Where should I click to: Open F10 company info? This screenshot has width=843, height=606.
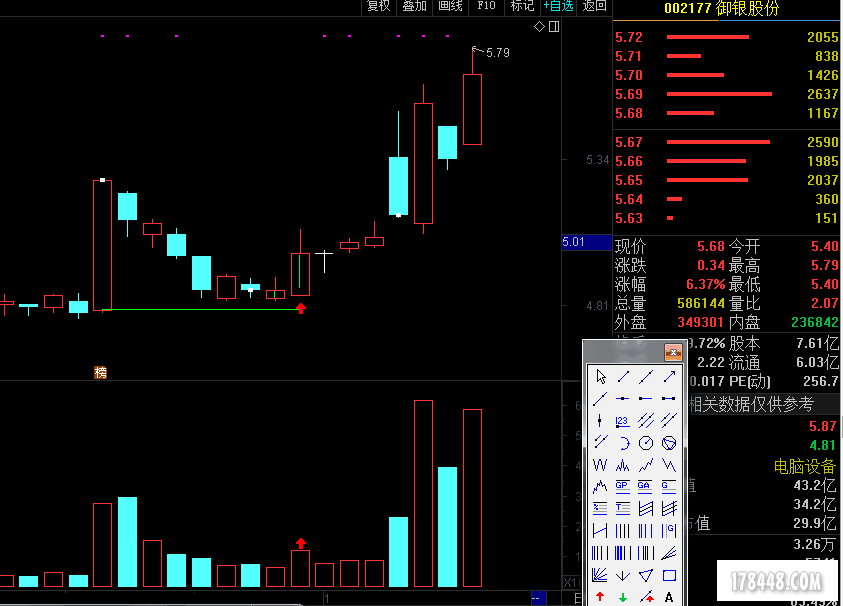tap(487, 6)
